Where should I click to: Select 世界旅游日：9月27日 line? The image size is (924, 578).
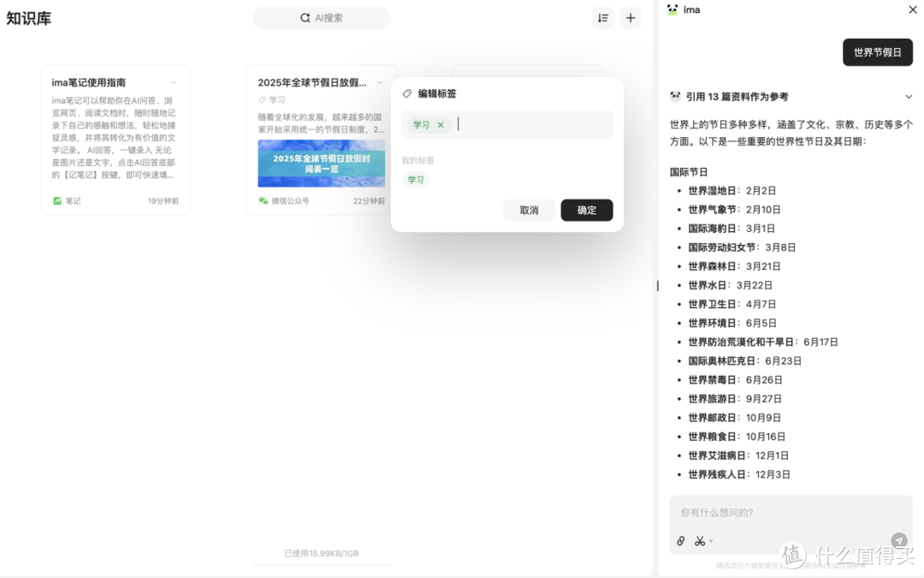tap(735, 399)
